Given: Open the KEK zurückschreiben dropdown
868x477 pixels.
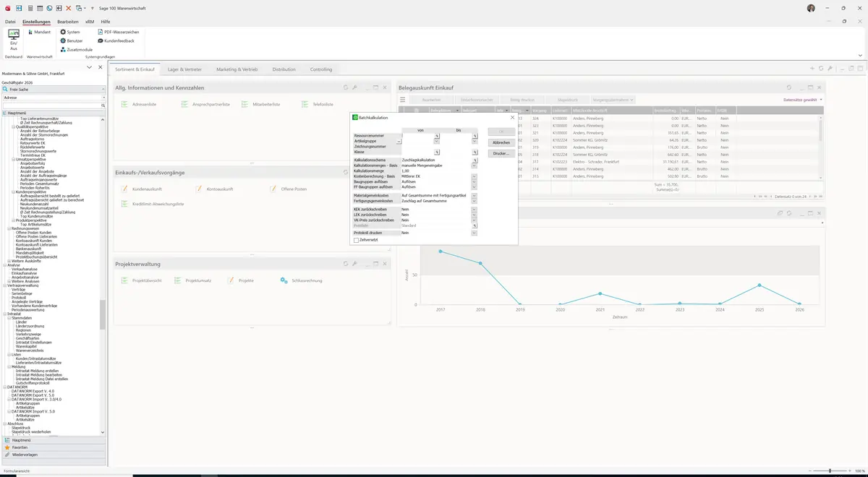Looking at the screenshot, I should [475, 209].
